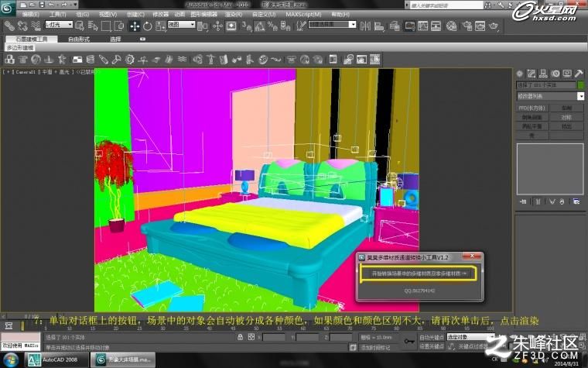Viewport: 588px width, 368px height.
Task: Toggle the Selection Lock padlock
Action: pos(240,337)
